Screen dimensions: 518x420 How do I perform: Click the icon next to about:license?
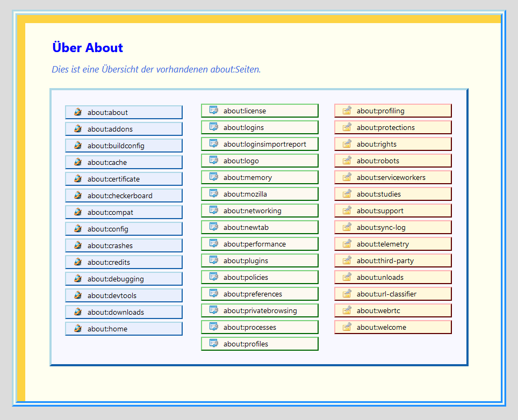pyautogui.click(x=213, y=111)
